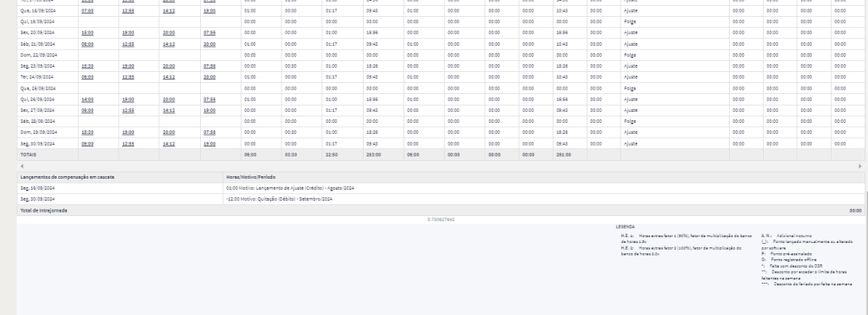Click 'Folga' in the Sáb, 28/09/2024 row
Image resolution: width=868 pixels, height=315 pixels.
coord(630,122)
